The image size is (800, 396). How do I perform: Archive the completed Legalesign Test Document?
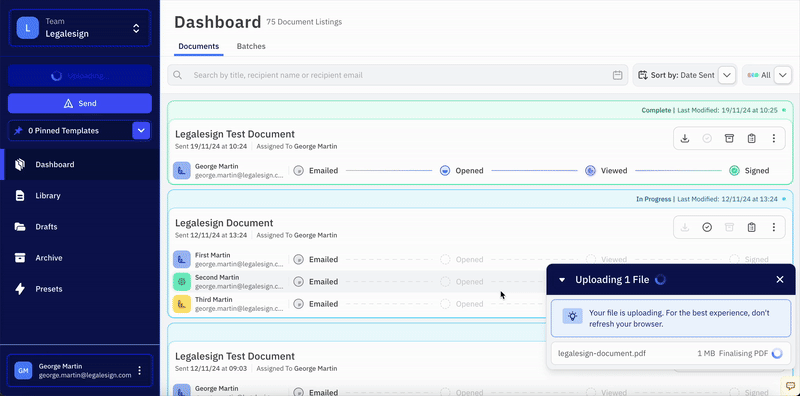pyautogui.click(x=729, y=138)
